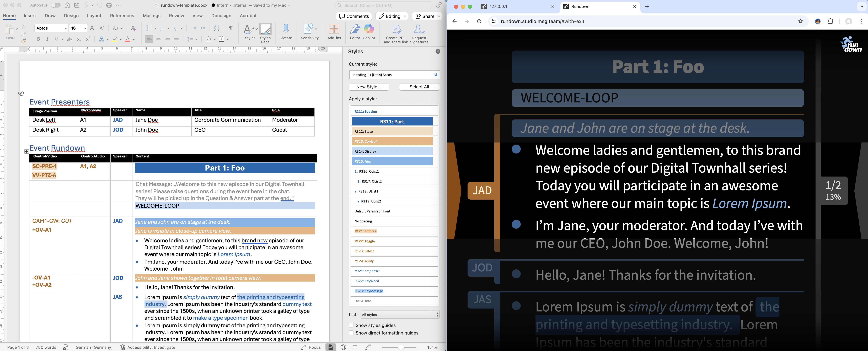Check Show direct formatting guides
Screen dimensions: 868x351
tap(351, 333)
